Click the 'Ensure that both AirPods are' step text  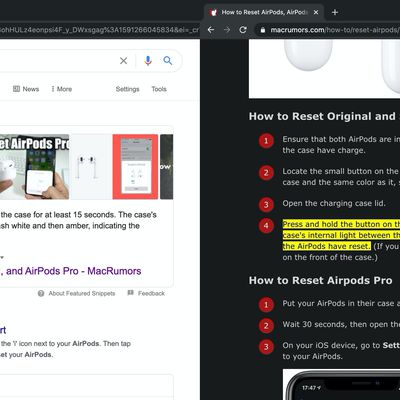[x=341, y=145]
